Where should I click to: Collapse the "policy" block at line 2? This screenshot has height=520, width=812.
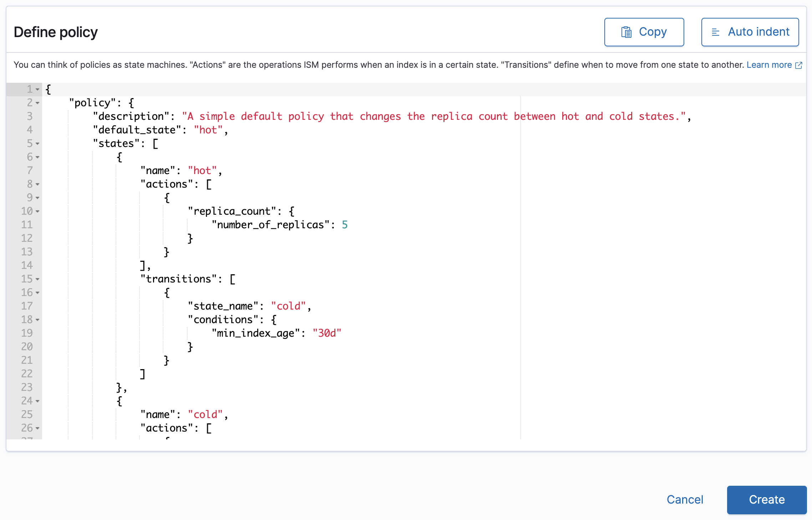pos(37,103)
